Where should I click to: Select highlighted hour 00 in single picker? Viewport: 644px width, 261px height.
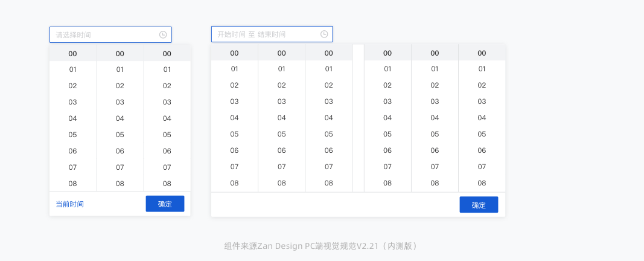73,54
